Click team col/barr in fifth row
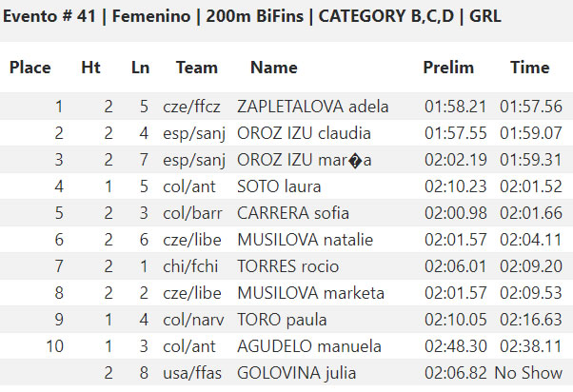Screen dimensions: 573x392 click(x=192, y=213)
